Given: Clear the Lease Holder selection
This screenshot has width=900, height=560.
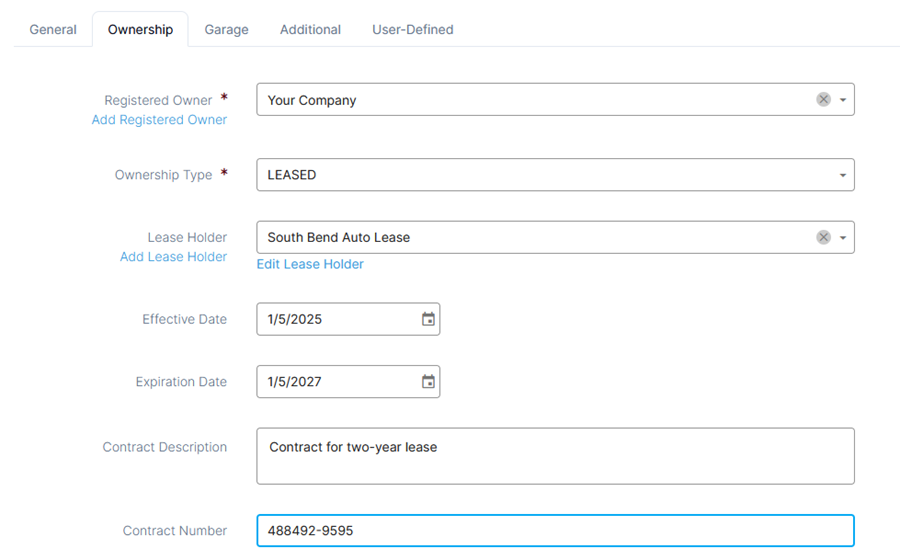Looking at the screenshot, I should click(823, 237).
